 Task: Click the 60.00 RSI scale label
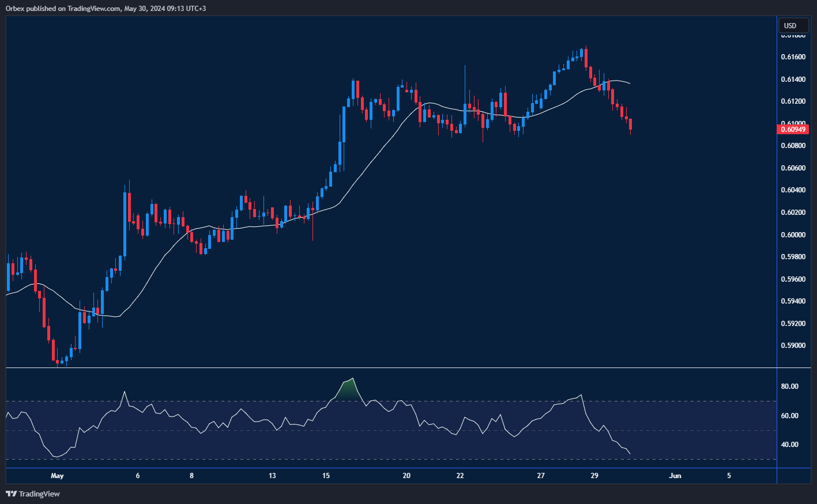point(790,416)
